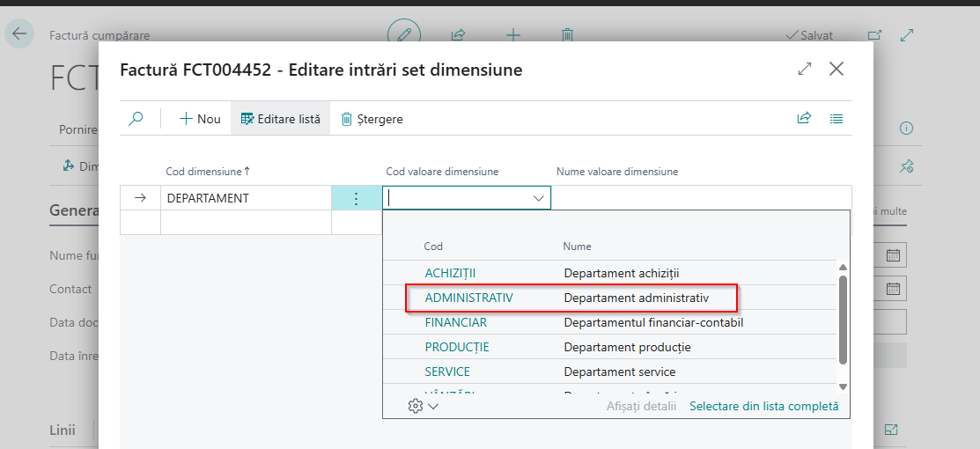Open row options menu for DEPARTAMENT row
Viewport: 980px width, 449px height.
tap(356, 198)
